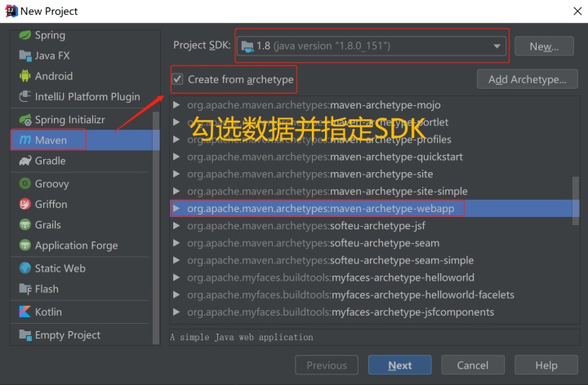
Task: Click New... SDK button
Action: [x=544, y=46]
